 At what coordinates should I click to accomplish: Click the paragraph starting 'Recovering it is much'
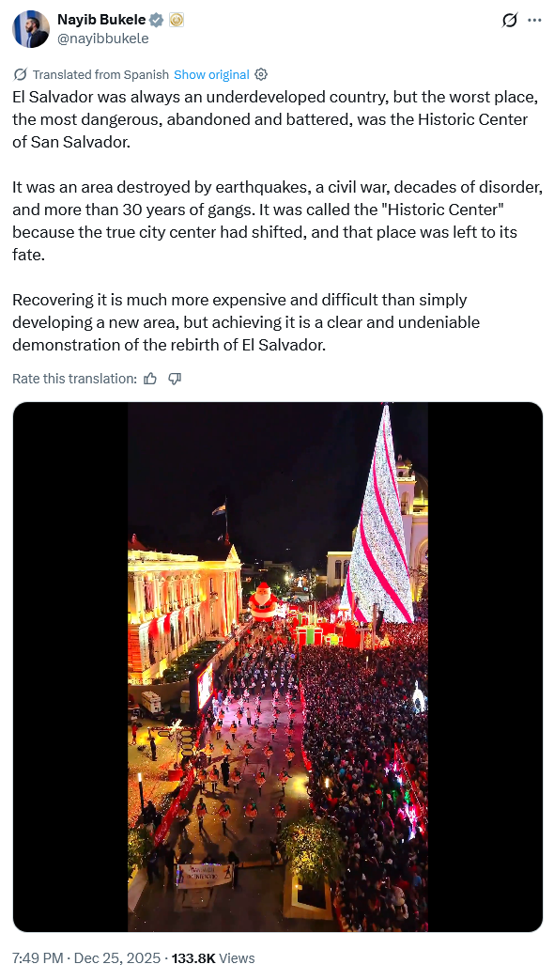[246, 322]
